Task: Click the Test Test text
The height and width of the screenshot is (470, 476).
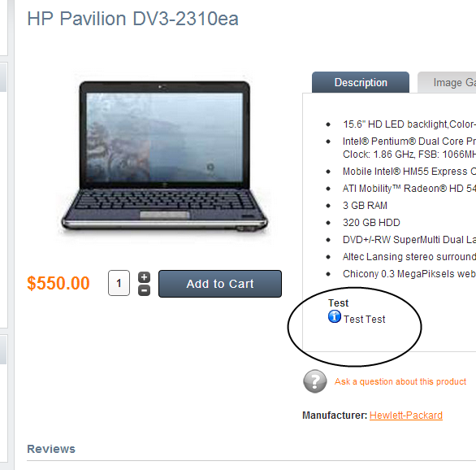Action: tap(364, 320)
